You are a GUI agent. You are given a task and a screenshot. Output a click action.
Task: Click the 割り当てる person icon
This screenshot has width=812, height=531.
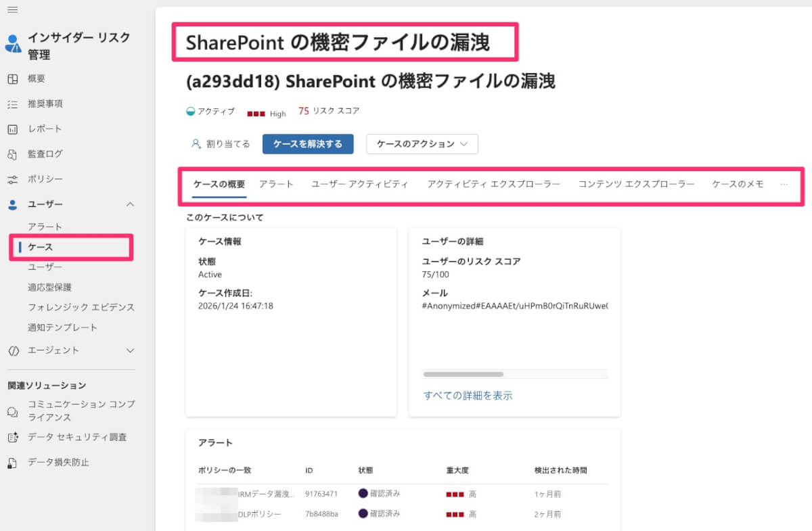click(x=196, y=144)
